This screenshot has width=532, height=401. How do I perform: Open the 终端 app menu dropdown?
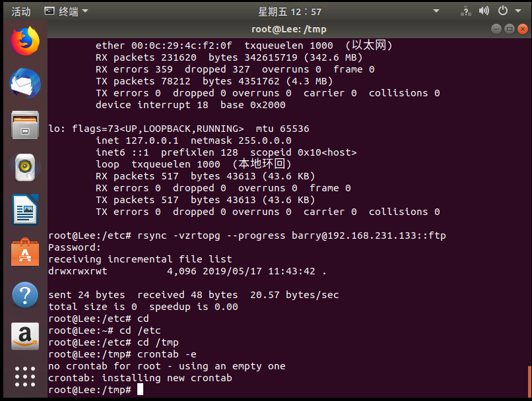pyautogui.click(x=66, y=11)
